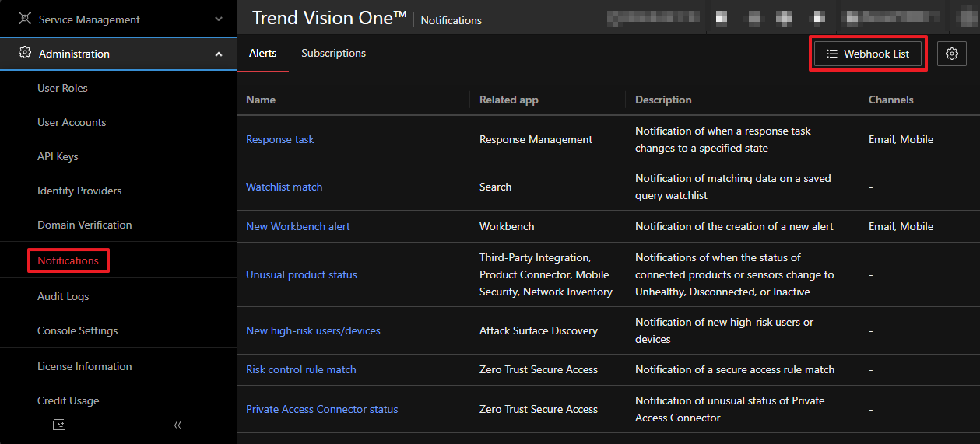
Task: Click the Administration gear icon in sidebar
Action: (x=25, y=53)
